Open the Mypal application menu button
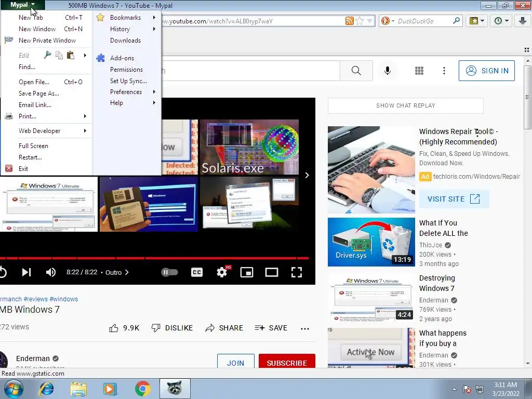532x399 pixels. tap(22, 5)
